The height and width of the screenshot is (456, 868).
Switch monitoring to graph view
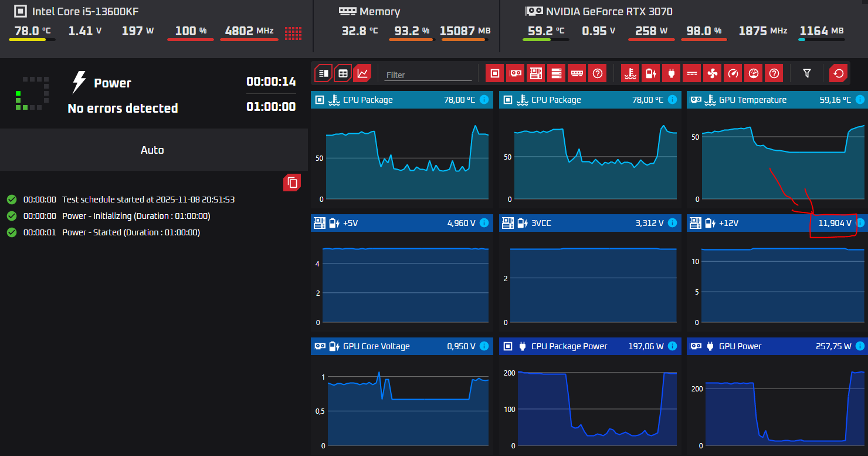tap(362, 73)
